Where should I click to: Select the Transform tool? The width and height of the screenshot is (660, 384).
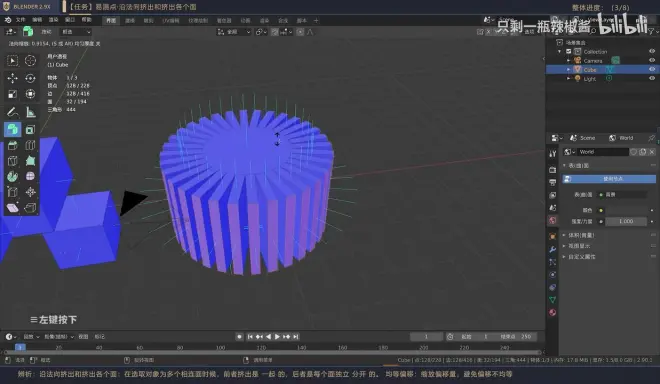tap(30, 94)
